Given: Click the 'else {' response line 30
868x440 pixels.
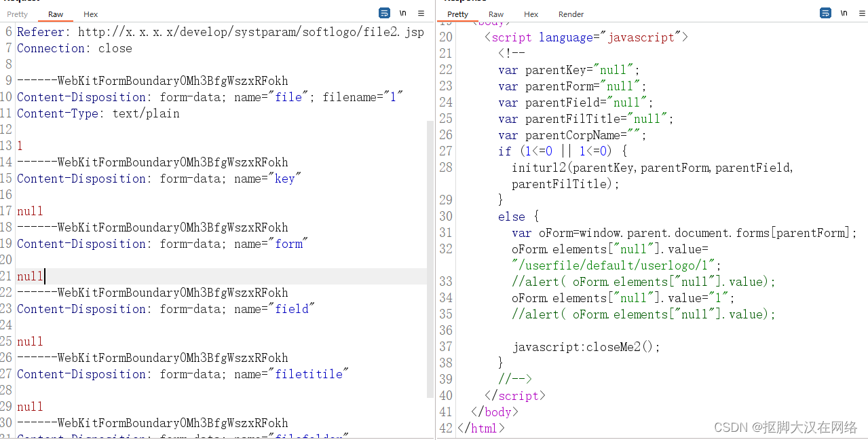Looking at the screenshot, I should 518,217.
